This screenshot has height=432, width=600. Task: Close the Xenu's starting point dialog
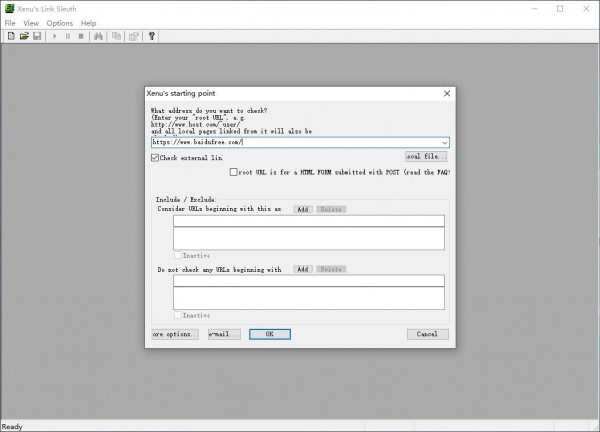tap(447, 93)
